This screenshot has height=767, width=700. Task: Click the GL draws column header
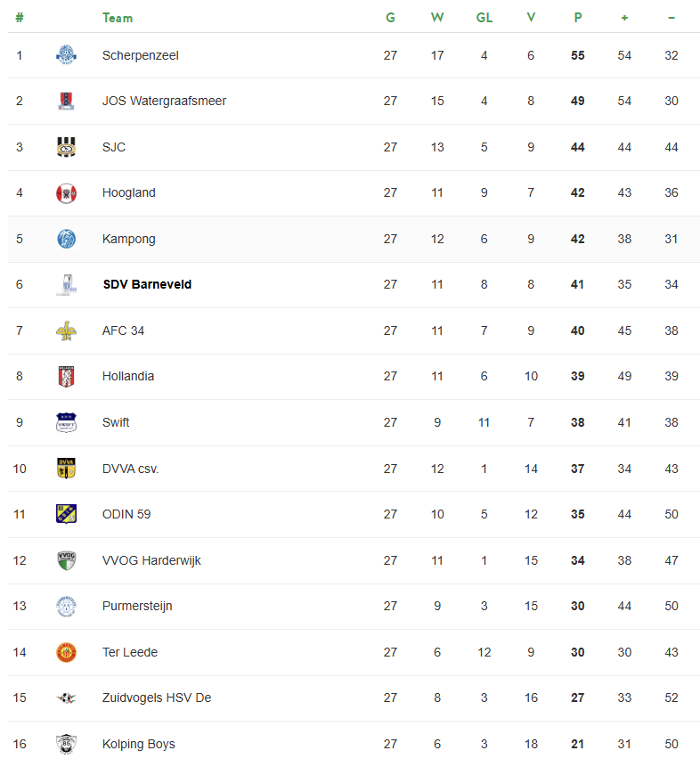[x=484, y=18]
